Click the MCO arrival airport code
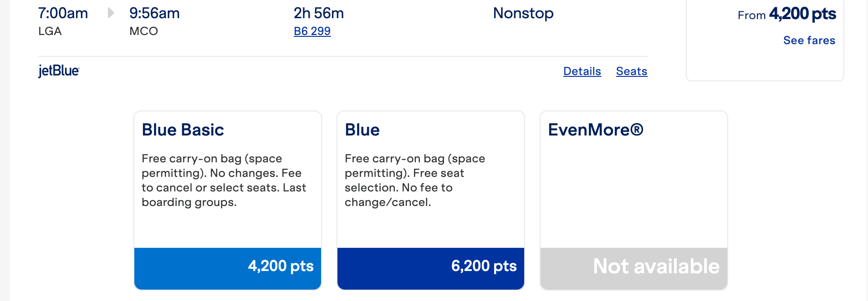 (x=143, y=31)
